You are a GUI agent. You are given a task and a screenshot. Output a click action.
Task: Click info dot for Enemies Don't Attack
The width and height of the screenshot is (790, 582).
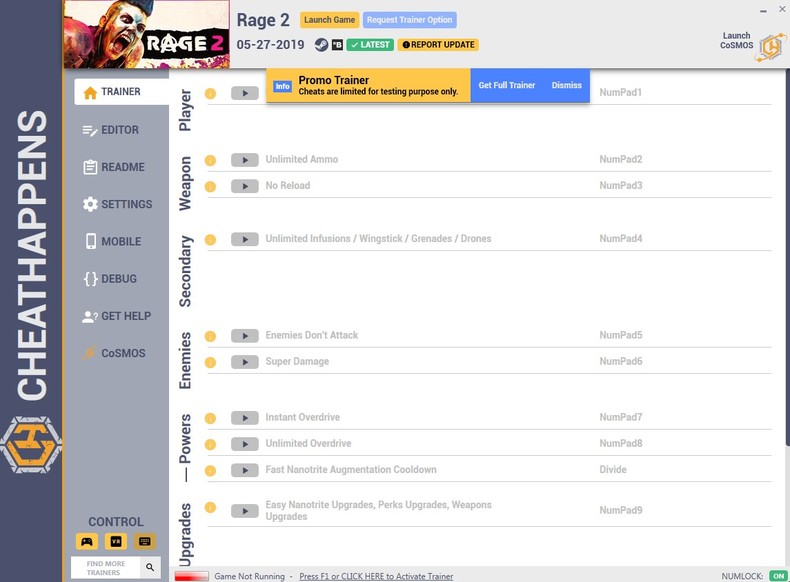tap(210, 336)
